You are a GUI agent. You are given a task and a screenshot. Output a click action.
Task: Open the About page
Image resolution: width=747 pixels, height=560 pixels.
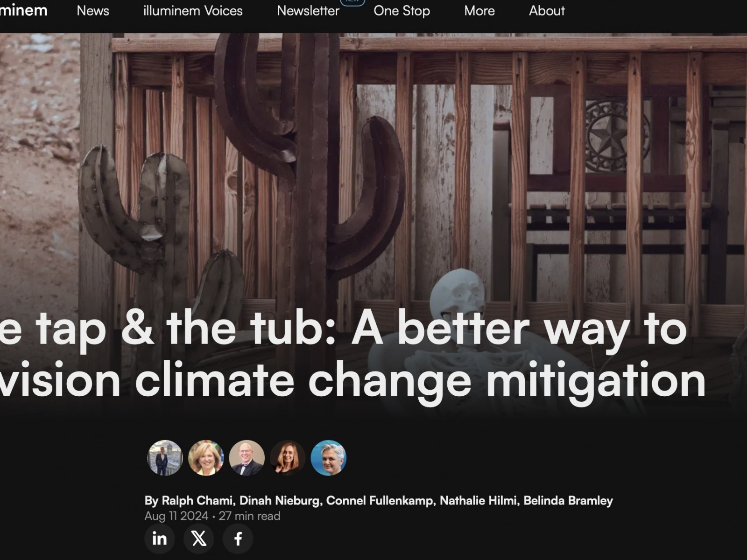coord(547,11)
